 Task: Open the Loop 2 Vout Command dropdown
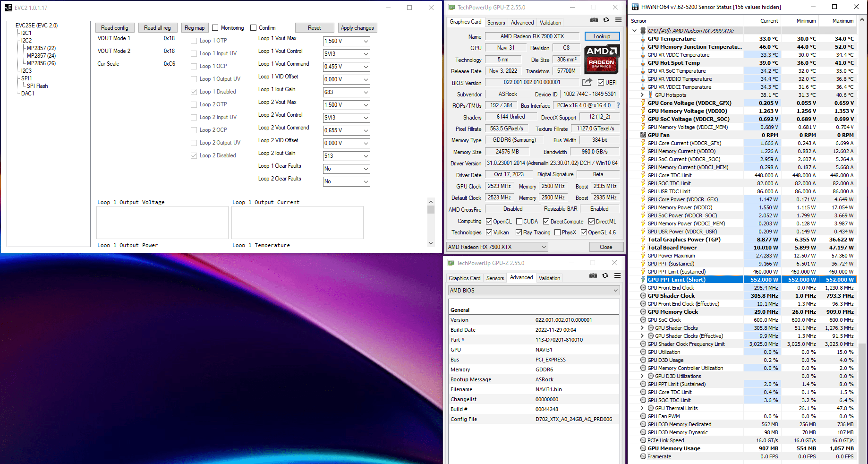tap(347, 130)
